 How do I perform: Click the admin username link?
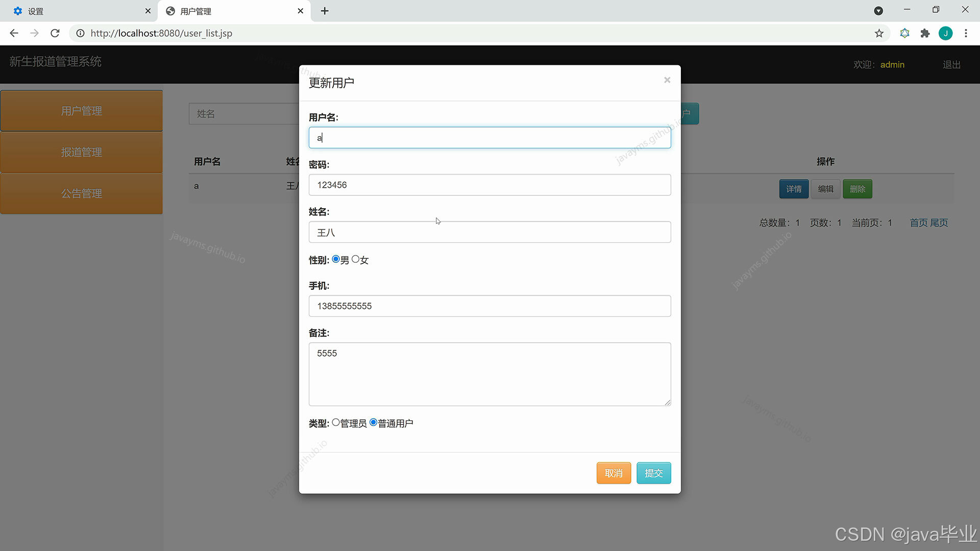click(892, 65)
